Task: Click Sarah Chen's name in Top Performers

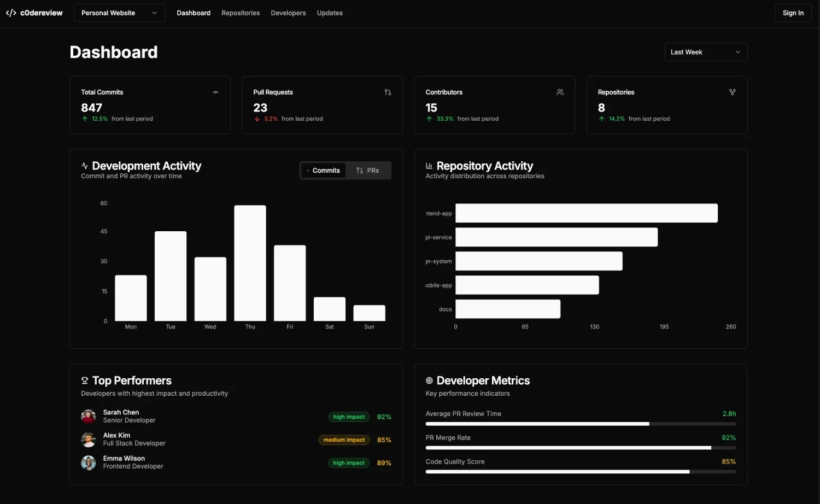Action: coord(121,412)
